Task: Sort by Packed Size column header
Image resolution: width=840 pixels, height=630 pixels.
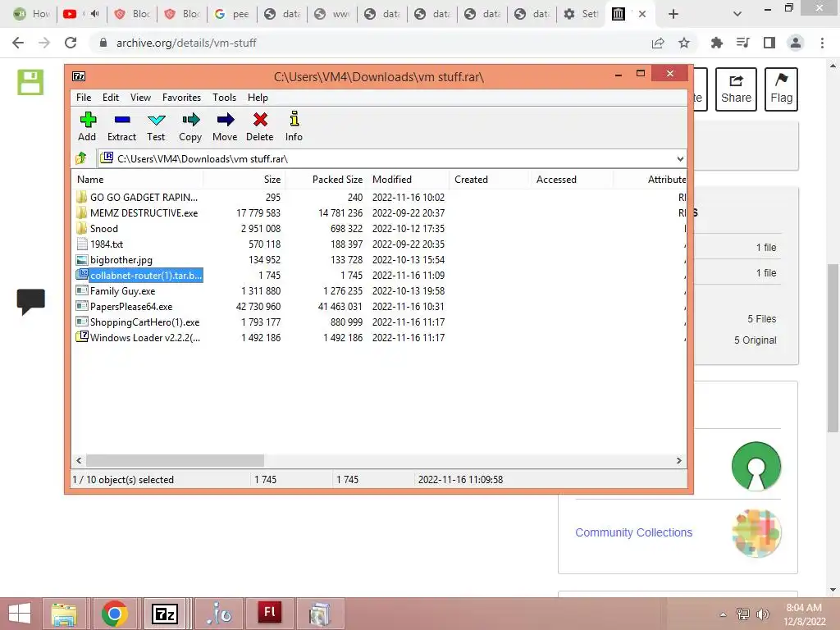Action: pyautogui.click(x=326, y=180)
